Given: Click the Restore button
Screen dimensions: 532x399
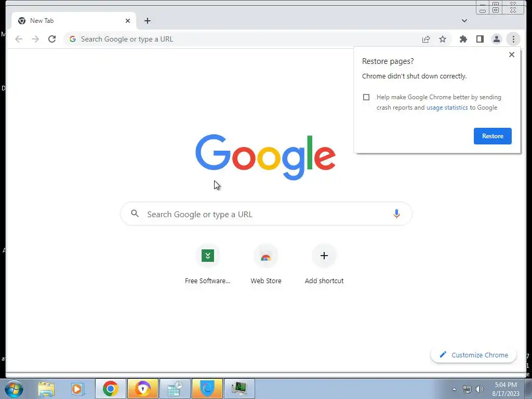Looking at the screenshot, I should tap(493, 136).
